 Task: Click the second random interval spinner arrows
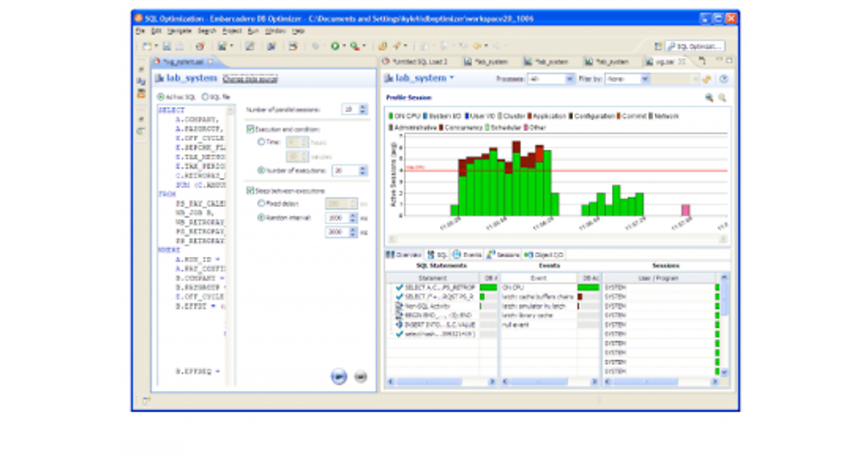point(353,232)
